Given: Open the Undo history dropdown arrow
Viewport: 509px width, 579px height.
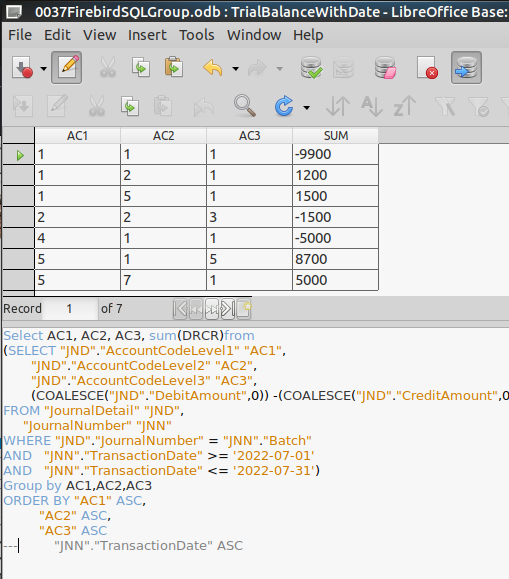Looking at the screenshot, I should pyautogui.click(x=235, y=68).
